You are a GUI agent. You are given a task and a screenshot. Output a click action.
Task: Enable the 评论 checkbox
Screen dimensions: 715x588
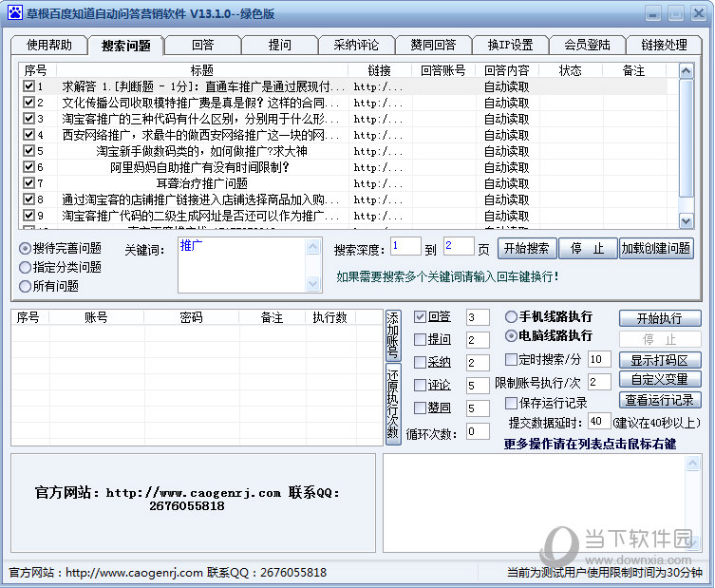coord(420,385)
